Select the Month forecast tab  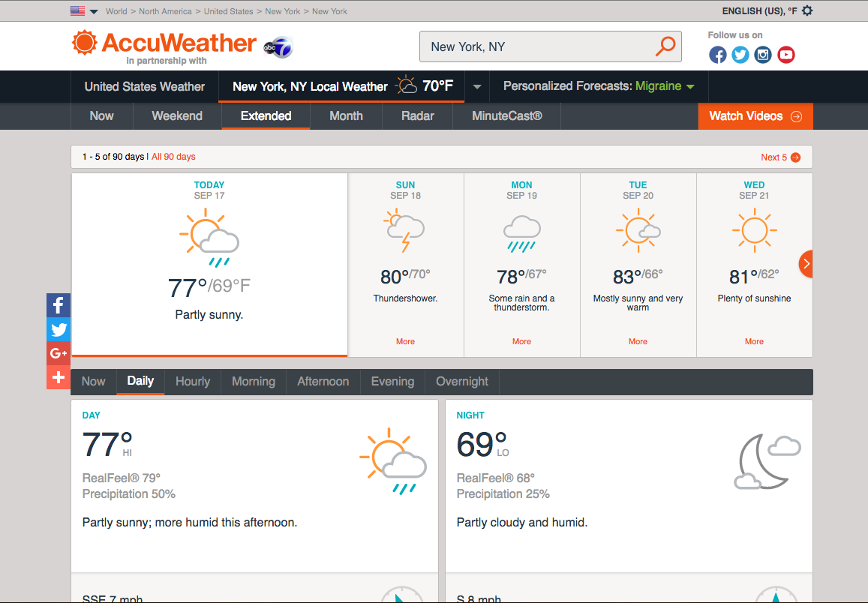point(346,116)
